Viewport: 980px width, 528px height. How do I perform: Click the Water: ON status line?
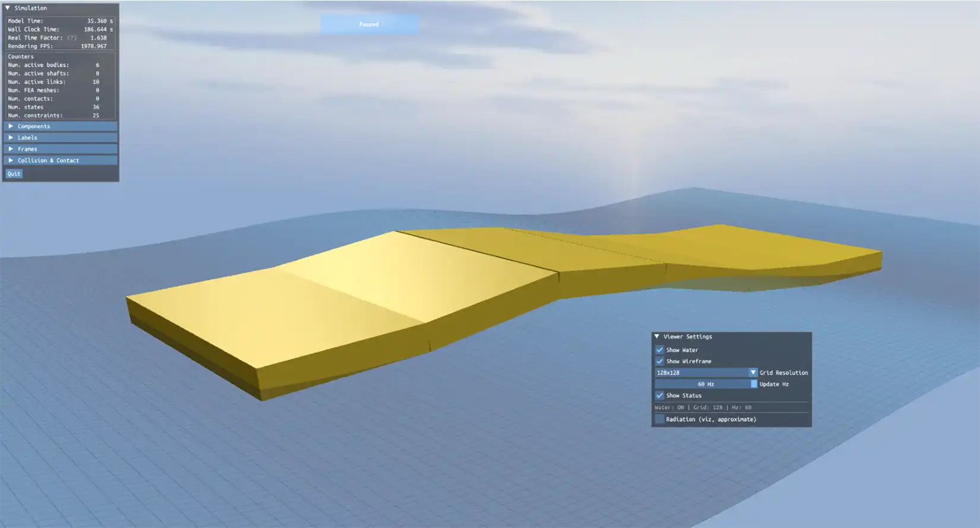pos(703,407)
